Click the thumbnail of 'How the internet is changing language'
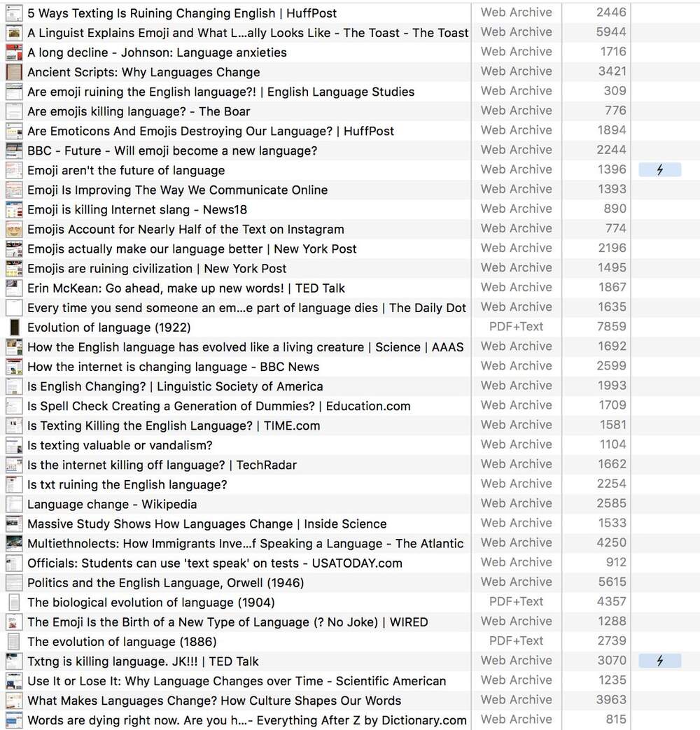The image size is (700, 730). (x=14, y=367)
